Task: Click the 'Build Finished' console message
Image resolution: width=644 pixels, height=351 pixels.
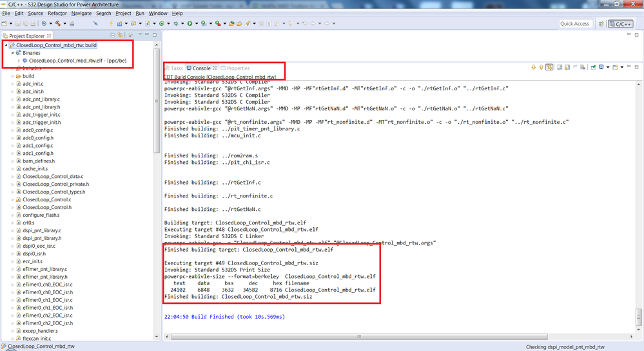Action: [x=224, y=317]
